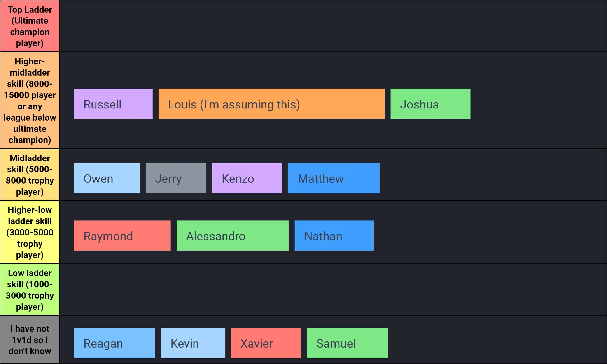
Task: Select the Higher-low ladder skill tier label
Action: point(30,232)
